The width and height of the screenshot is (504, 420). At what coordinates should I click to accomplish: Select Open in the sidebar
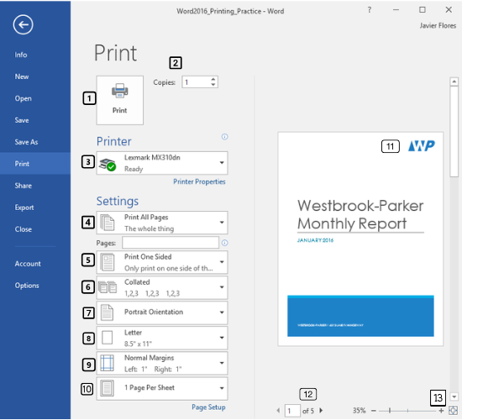[x=35, y=98]
